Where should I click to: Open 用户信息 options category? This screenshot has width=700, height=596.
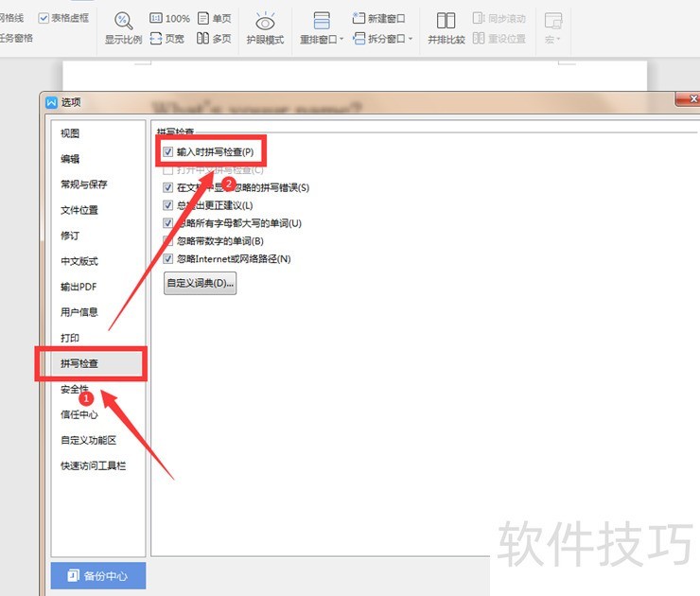[79, 312]
